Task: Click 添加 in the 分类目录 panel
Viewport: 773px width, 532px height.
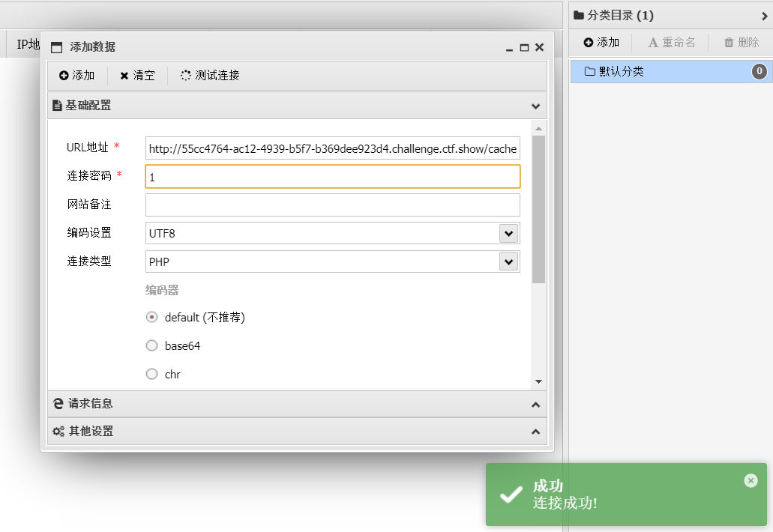Action: (601, 43)
